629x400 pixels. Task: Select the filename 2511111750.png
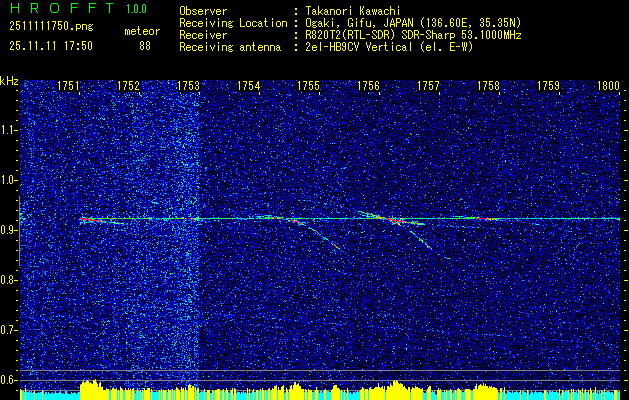click(51, 27)
